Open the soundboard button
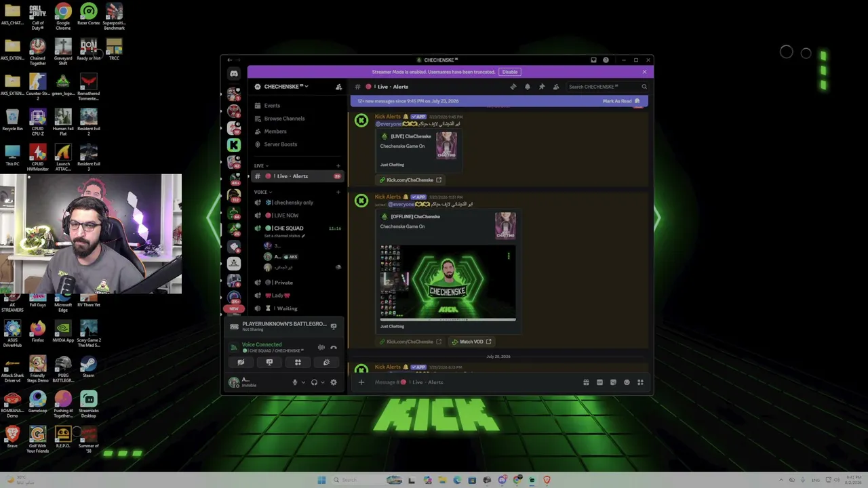This screenshot has width=868, height=488. 326,363
